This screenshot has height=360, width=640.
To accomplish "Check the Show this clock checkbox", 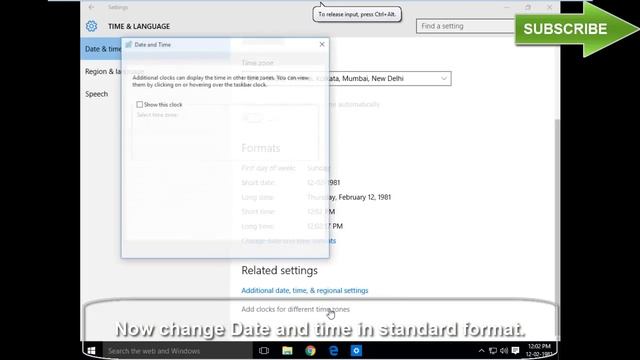I will click(140, 104).
